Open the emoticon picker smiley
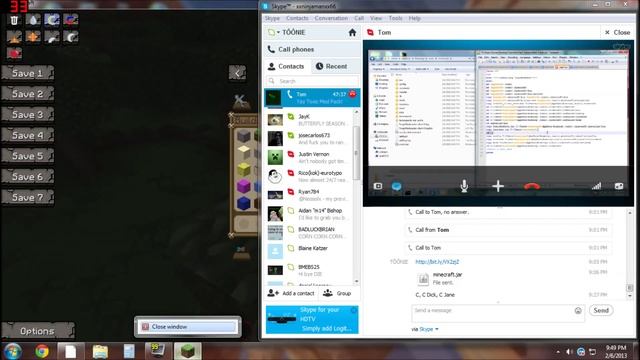640x360 pixels. 578,311
